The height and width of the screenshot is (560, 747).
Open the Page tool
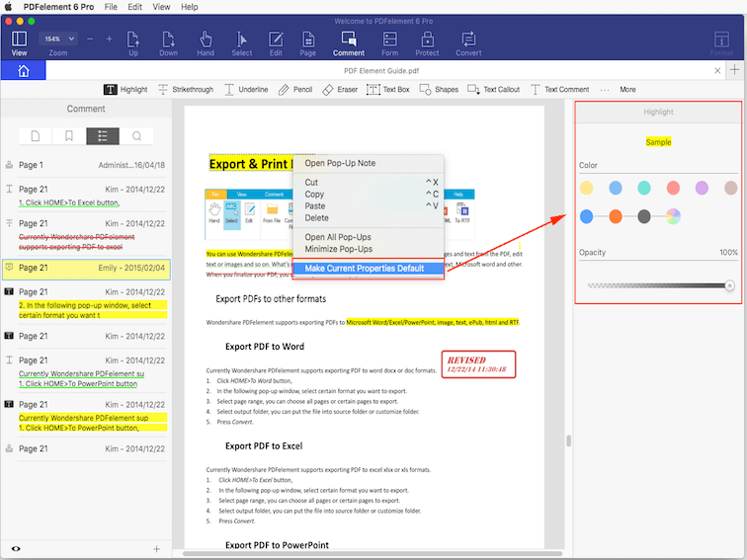coord(307,43)
